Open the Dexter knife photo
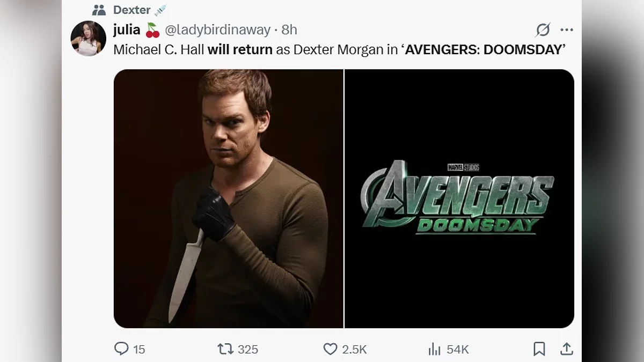Image resolution: width=644 pixels, height=362 pixels. coord(228,198)
